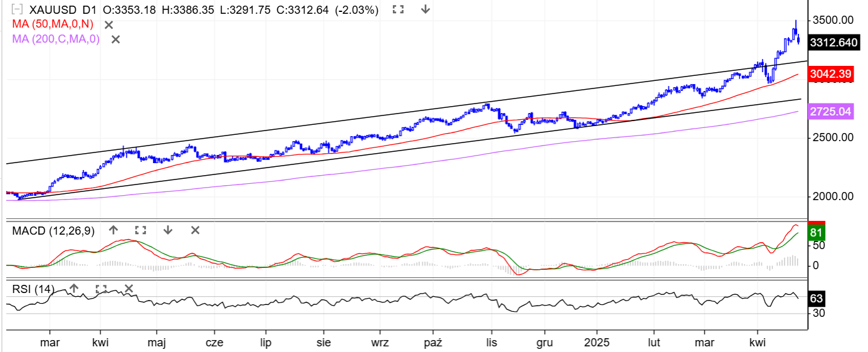Remove the MA 50 indicator
Image resolution: width=868 pixels, height=352 pixels.
click(108, 24)
